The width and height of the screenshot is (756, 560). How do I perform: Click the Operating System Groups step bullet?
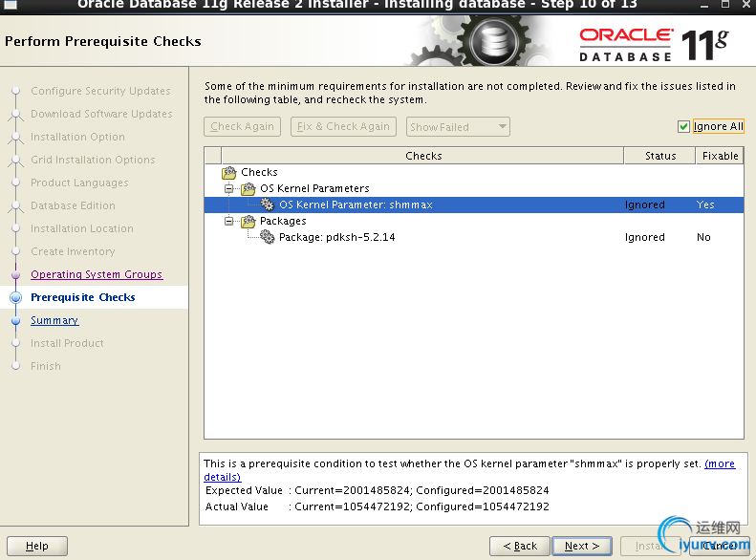[16, 274]
